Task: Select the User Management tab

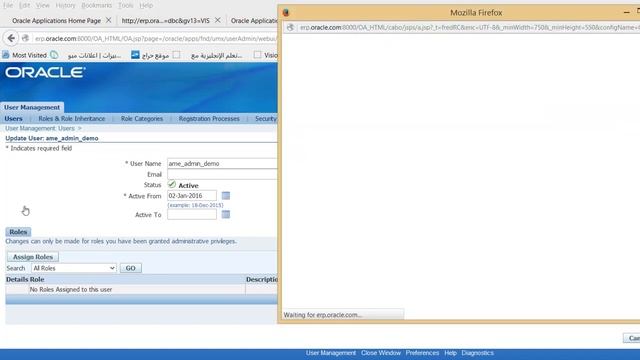Action: pos(32,107)
